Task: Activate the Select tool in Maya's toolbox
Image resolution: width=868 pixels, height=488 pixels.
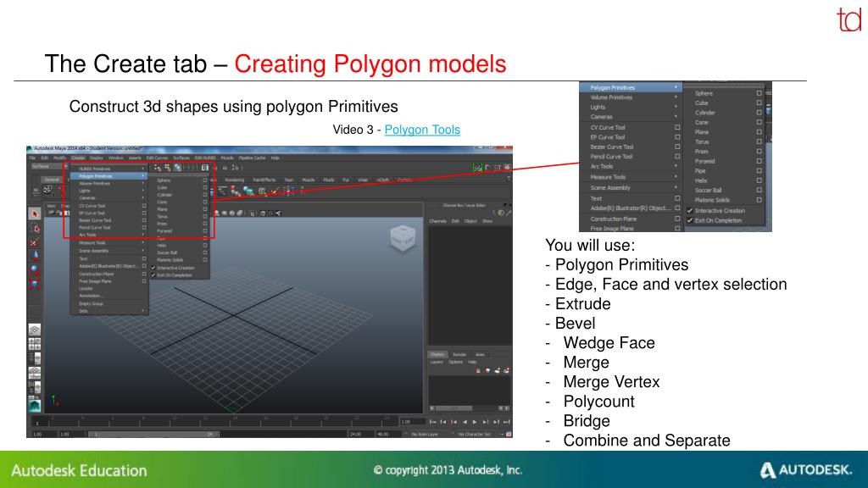Action: [x=34, y=213]
